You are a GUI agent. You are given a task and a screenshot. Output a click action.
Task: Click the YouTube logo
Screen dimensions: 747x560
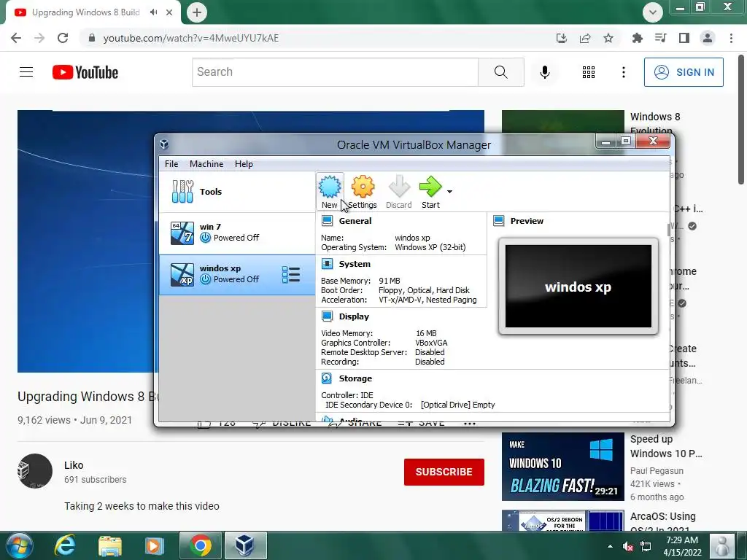pyautogui.click(x=85, y=72)
